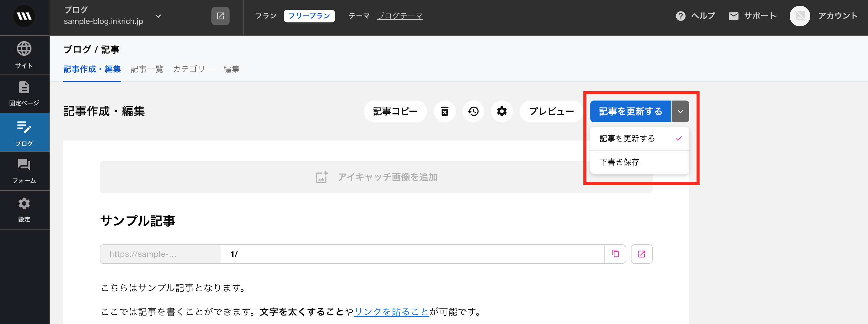Click the リンクを貼ること hyperlink
Screen dimensions: 868x324
(x=392, y=312)
